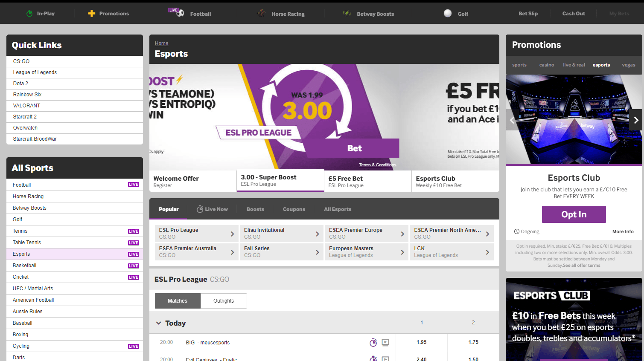Viewport: 644px width, 361px height.
Task: Select Welcome Offer Register banner tab
Action: (193, 181)
